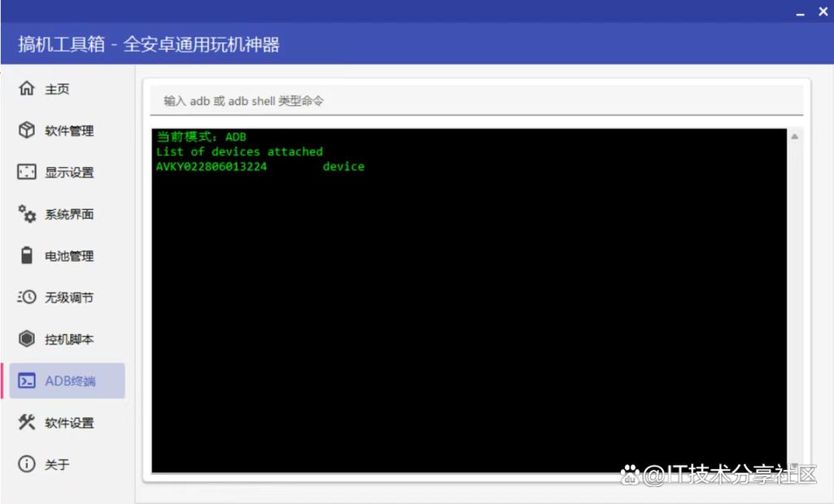Click the 软件设置 tools icon

pos(27,422)
